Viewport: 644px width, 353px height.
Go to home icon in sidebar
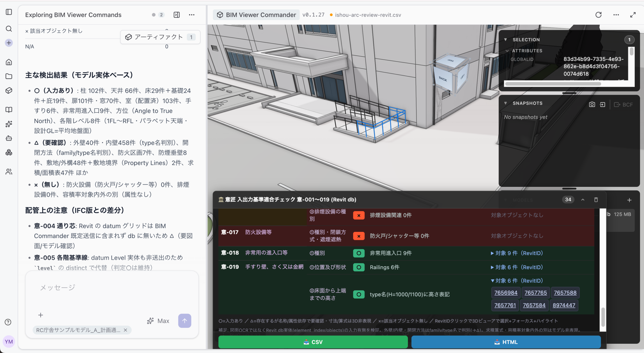tap(9, 62)
